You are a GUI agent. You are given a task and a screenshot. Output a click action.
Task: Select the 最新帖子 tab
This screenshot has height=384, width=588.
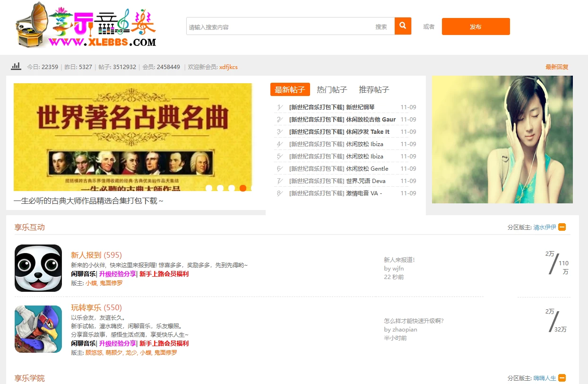tap(290, 89)
